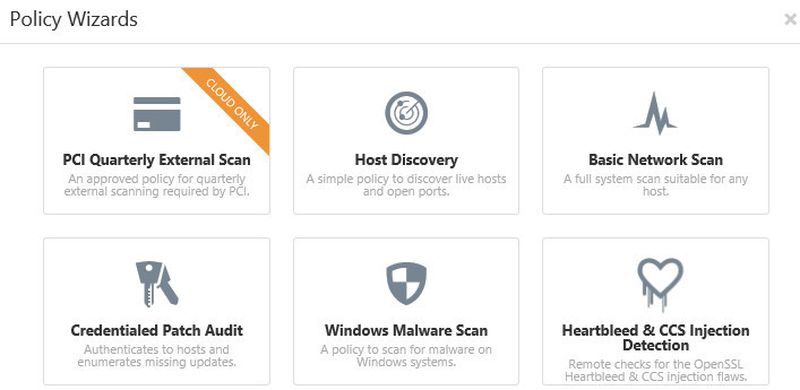The height and width of the screenshot is (390, 800).
Task: Select the shield icon for Windows Malware Scan
Action: tap(406, 283)
